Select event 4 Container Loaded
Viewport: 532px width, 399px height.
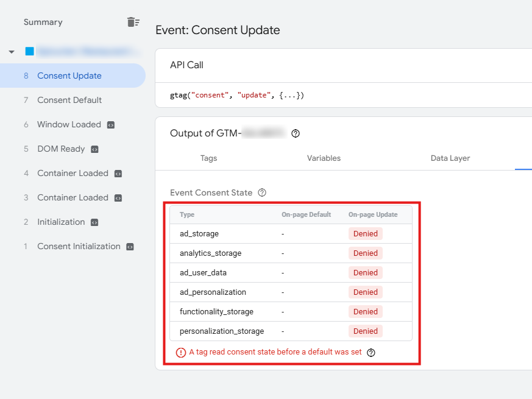point(73,174)
